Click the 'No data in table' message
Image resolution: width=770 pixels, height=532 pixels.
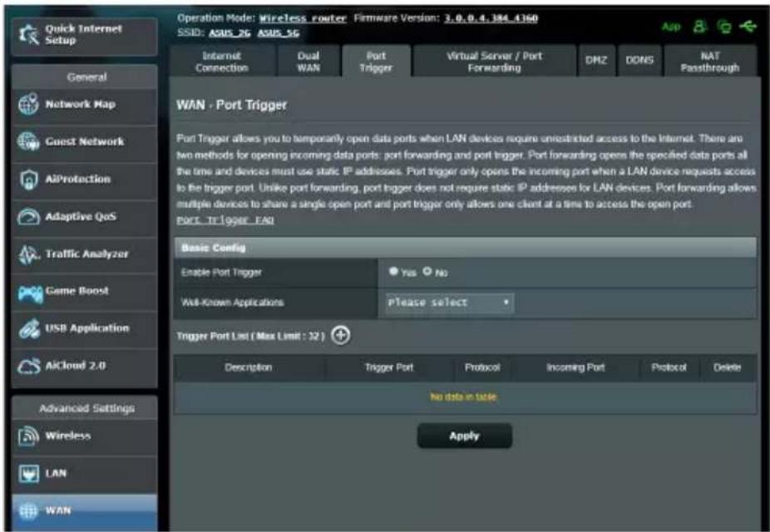[463, 397]
